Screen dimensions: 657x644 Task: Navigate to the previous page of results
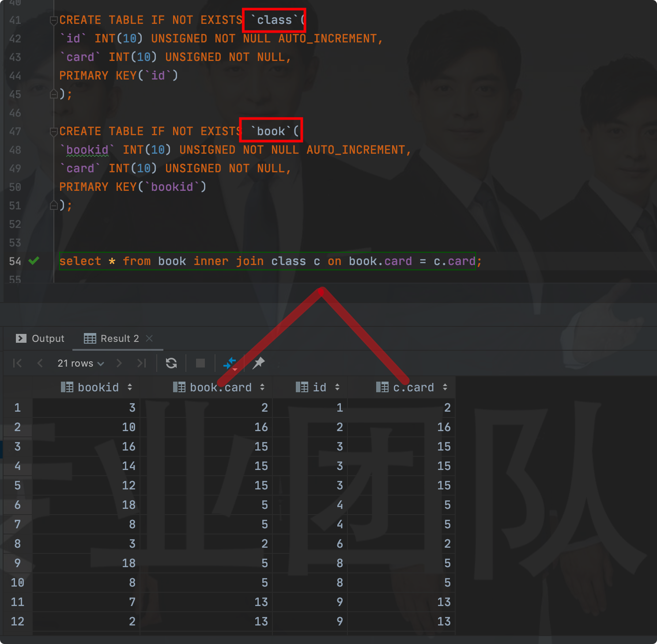tap(40, 363)
